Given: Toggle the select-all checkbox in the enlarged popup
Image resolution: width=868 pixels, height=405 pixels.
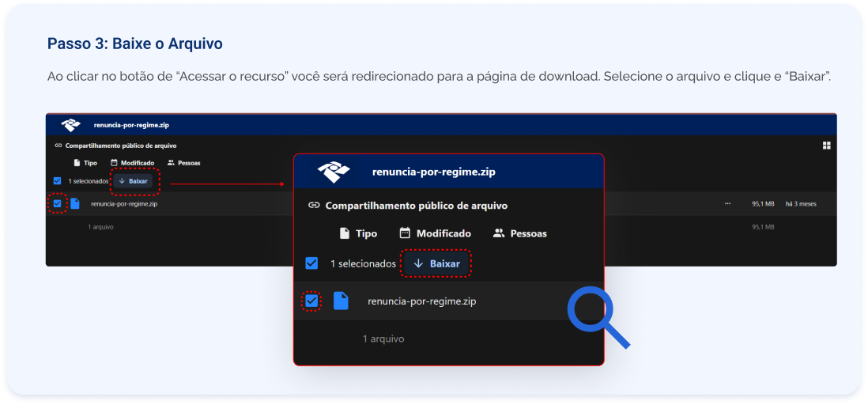Looking at the screenshot, I should click(311, 263).
